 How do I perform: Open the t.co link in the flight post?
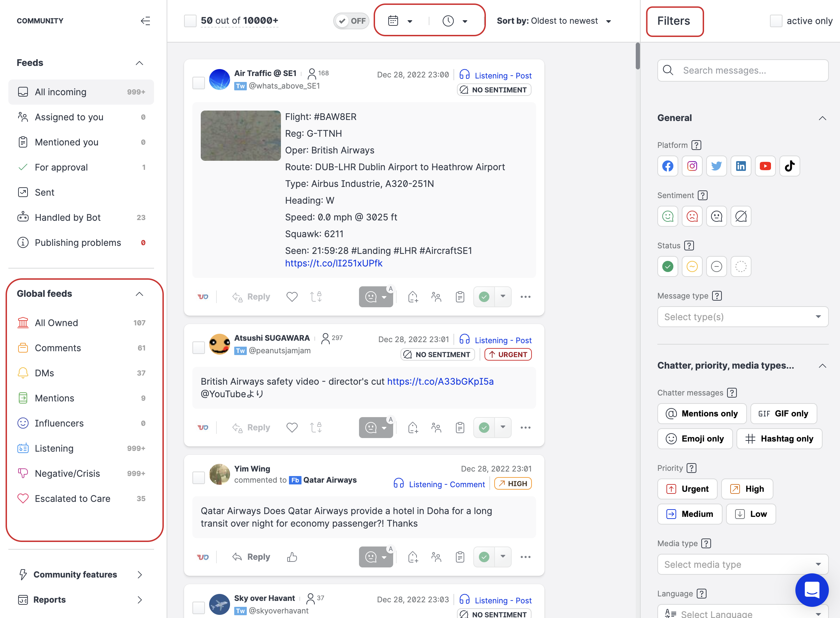tap(334, 263)
